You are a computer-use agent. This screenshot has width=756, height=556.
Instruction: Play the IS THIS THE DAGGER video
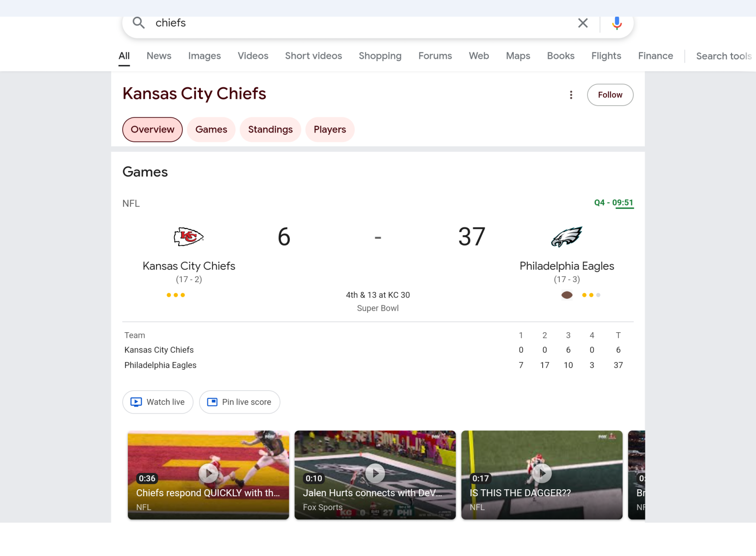(542, 474)
